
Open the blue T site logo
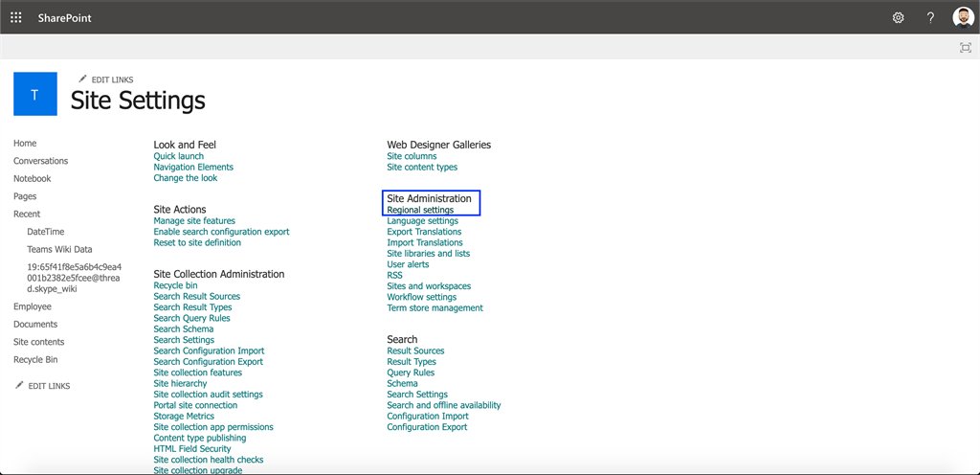[x=35, y=94]
